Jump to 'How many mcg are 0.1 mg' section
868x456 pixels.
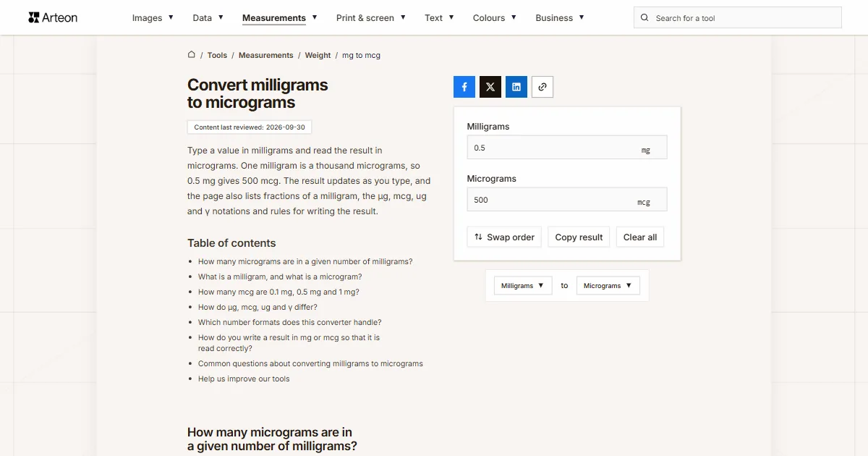[278, 292]
